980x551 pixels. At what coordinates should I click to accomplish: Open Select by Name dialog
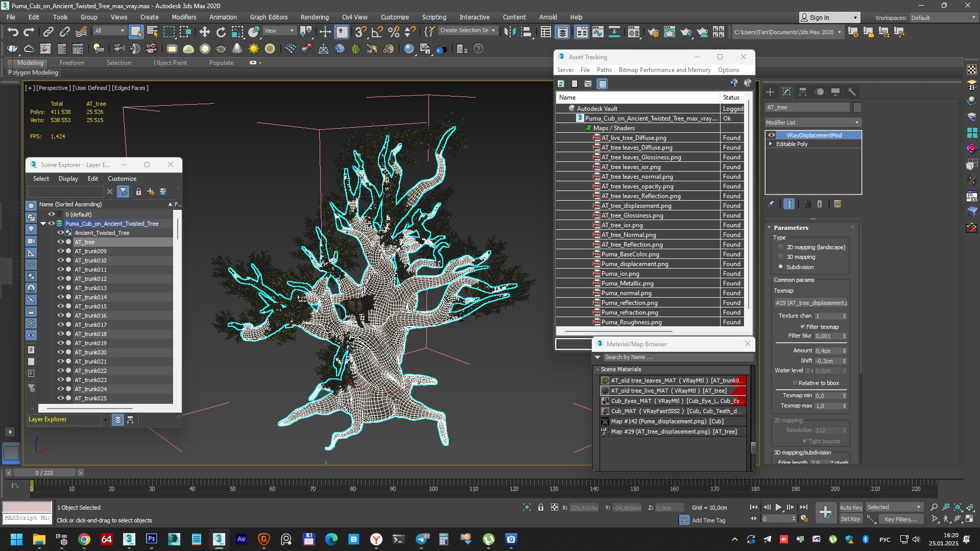coord(152,32)
